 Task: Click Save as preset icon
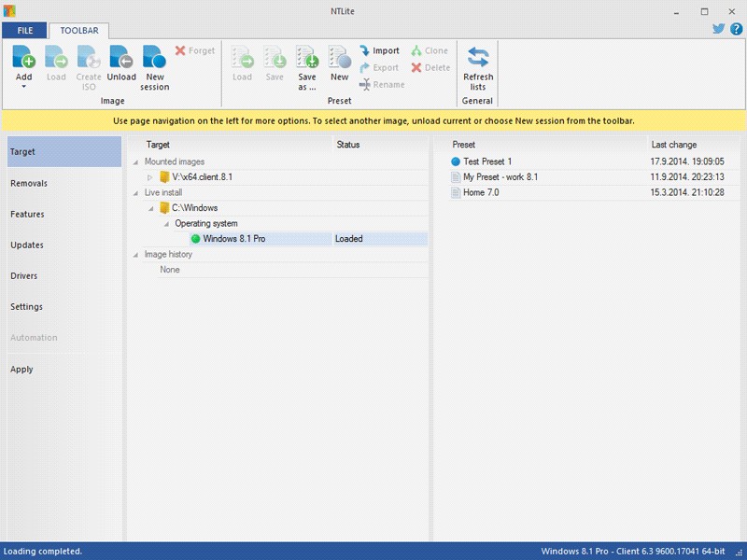point(306,59)
